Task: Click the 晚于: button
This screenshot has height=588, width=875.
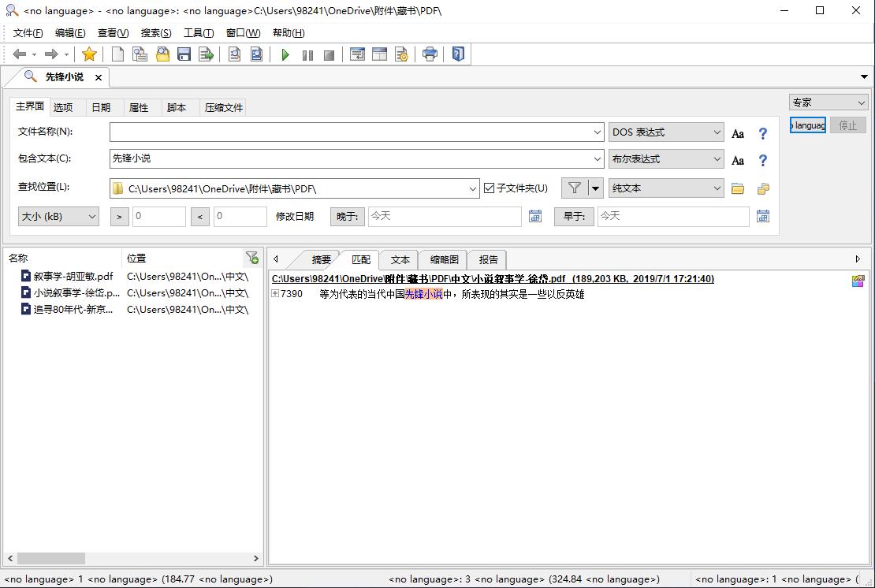Action: pyautogui.click(x=347, y=216)
